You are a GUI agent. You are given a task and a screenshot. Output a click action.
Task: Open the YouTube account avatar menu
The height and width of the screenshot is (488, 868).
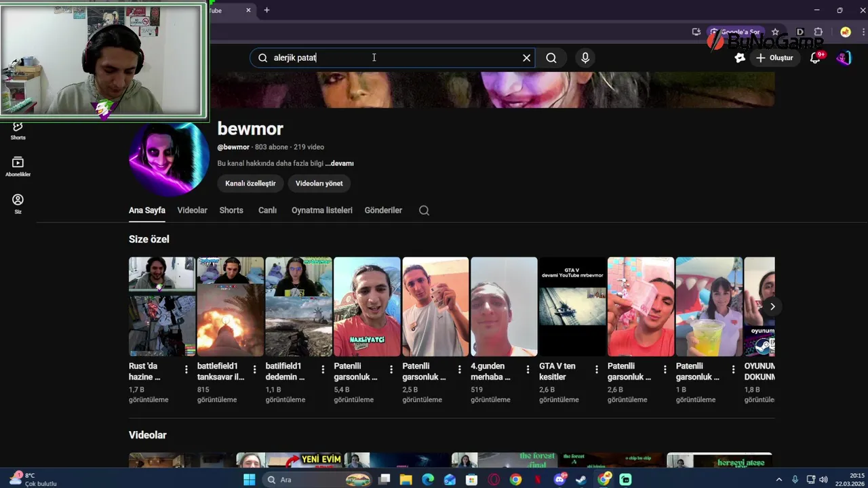pyautogui.click(x=844, y=58)
